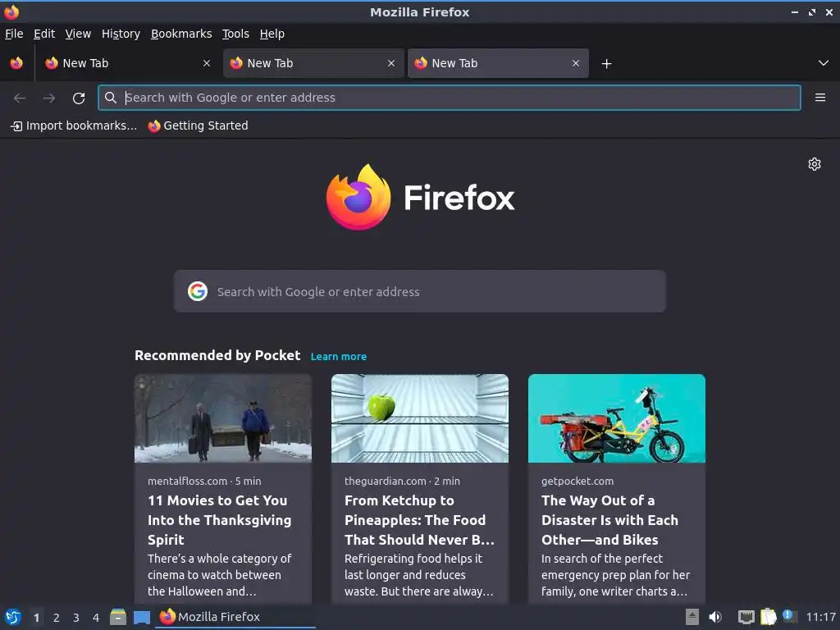The width and height of the screenshot is (840, 630).
Task: Switch to workspace 4
Action: 96,618
